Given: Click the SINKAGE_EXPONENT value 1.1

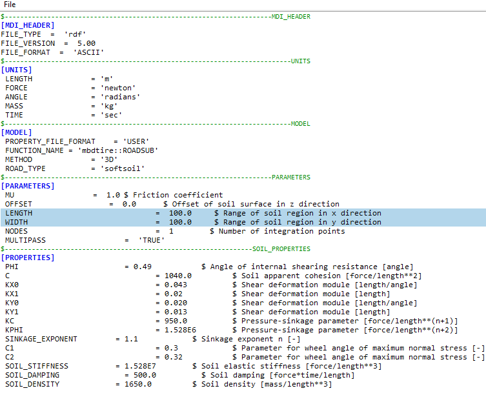Looking at the screenshot, I should point(131,339).
